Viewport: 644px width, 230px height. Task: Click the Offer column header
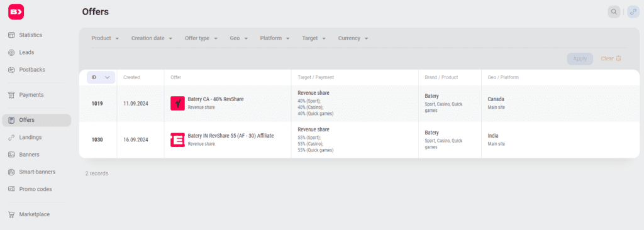pyautogui.click(x=176, y=77)
